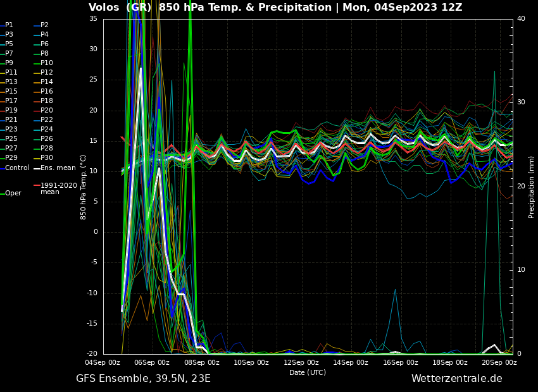The width and height of the screenshot is (538, 392).
Task: Click the Date (UTC) axis label
Action: coord(308,372)
